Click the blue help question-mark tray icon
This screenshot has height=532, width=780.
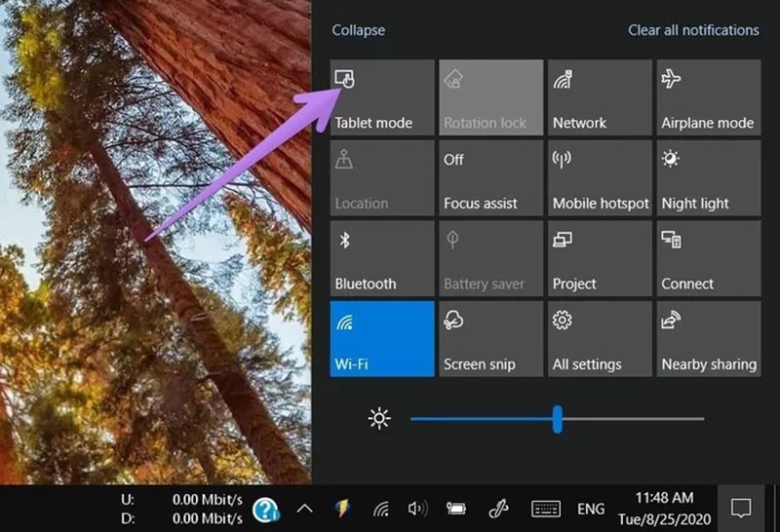[265, 511]
